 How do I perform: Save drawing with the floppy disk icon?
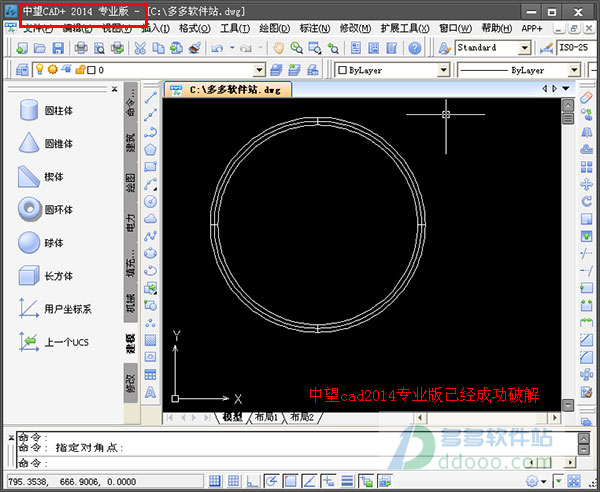(58, 48)
